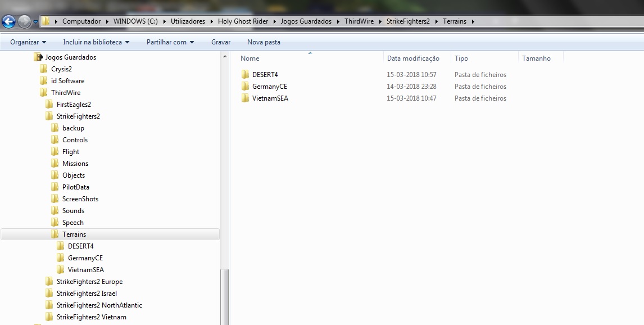
Task: Select WINDOWS (C:) in the address breadcrumb
Action: 135,21
